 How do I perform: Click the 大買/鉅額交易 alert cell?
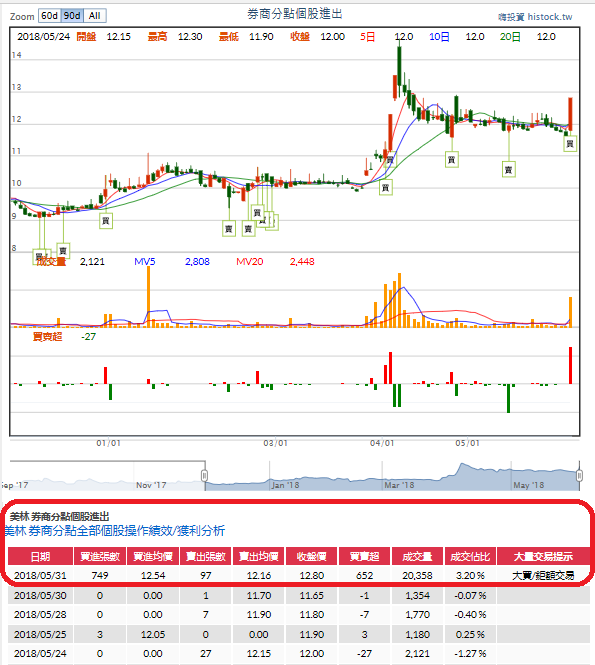pos(543,576)
